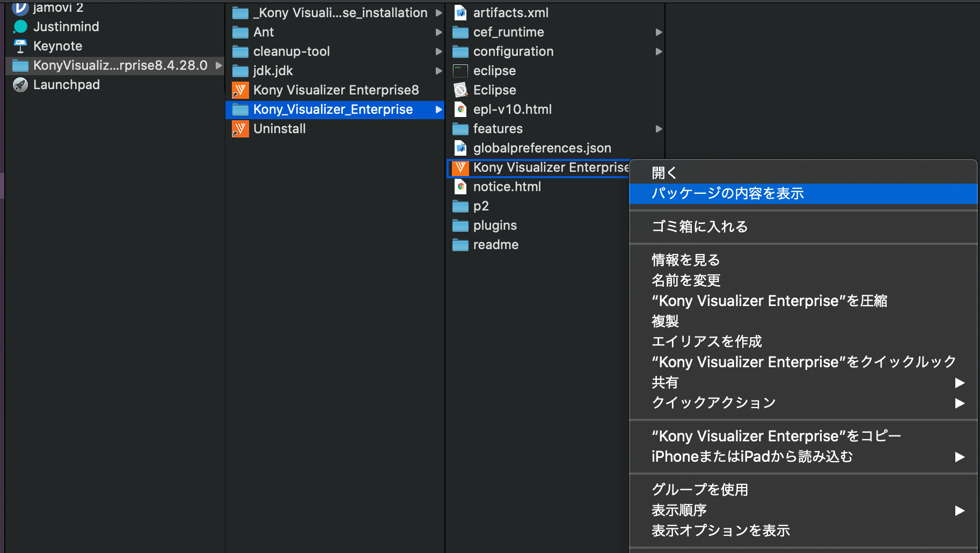The width and height of the screenshot is (980, 553).
Task: Open iPhoneまたはiPadから読み込む submenu
Action: point(803,456)
